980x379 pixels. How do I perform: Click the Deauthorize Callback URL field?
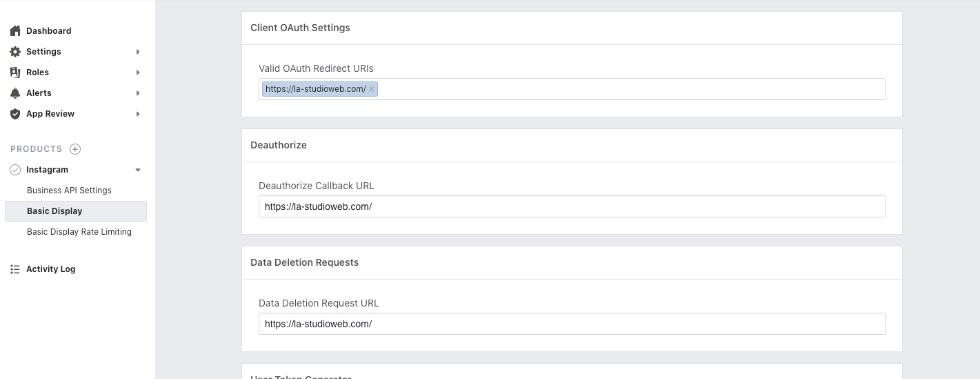571,206
